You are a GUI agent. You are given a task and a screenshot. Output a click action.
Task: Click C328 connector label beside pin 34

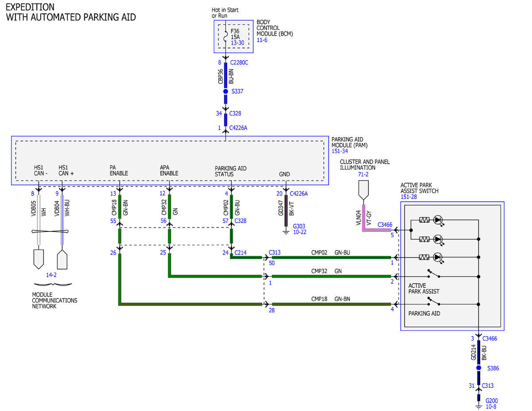point(235,114)
